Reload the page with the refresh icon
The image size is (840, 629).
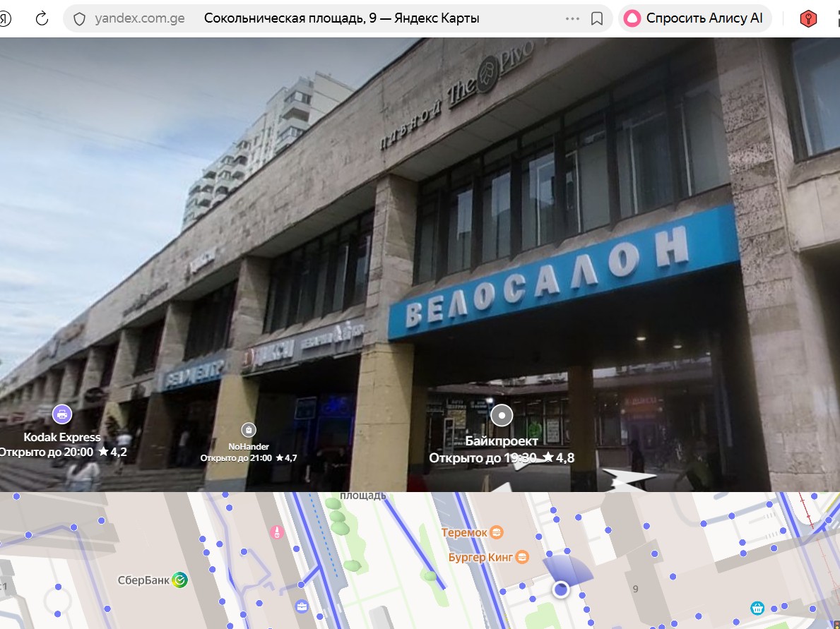coord(42,19)
